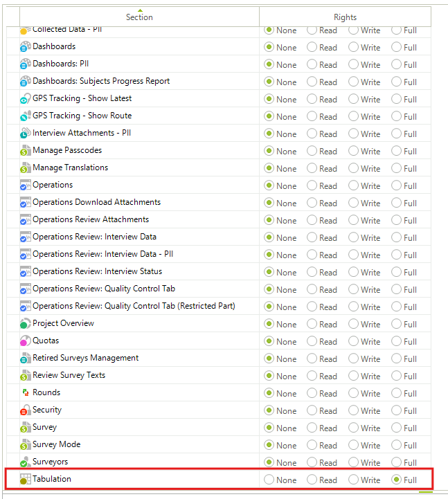Set Retired Surveys Management to Read
The width and height of the screenshot is (448, 499).
tap(312, 359)
